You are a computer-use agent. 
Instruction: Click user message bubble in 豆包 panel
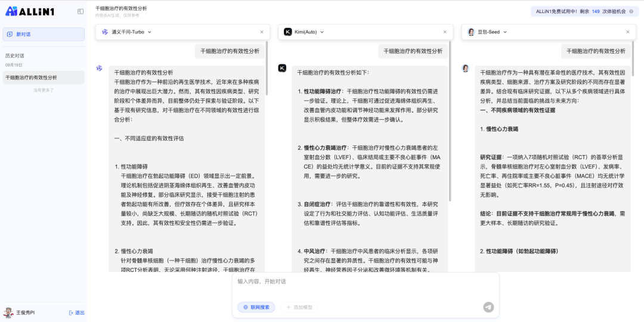tap(596, 51)
